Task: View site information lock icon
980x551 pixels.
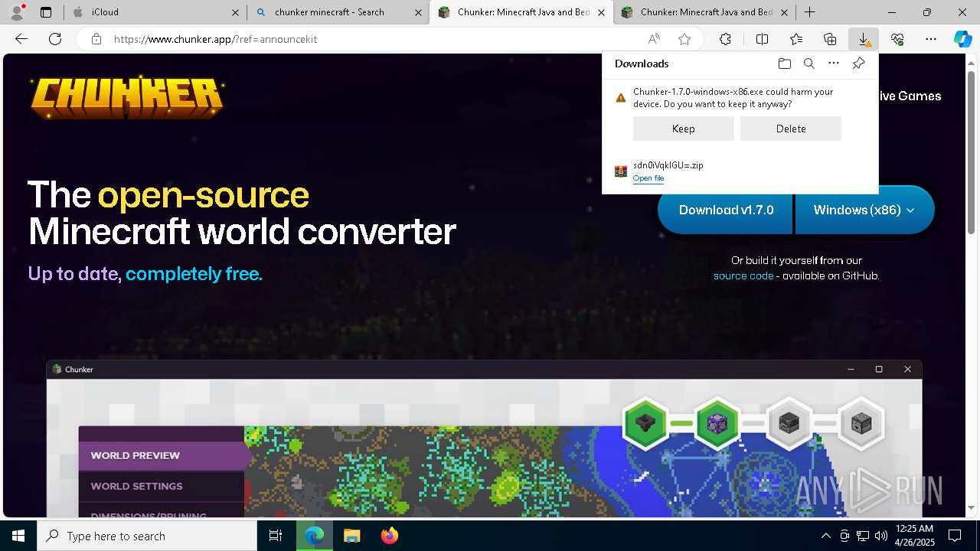Action: [96, 39]
